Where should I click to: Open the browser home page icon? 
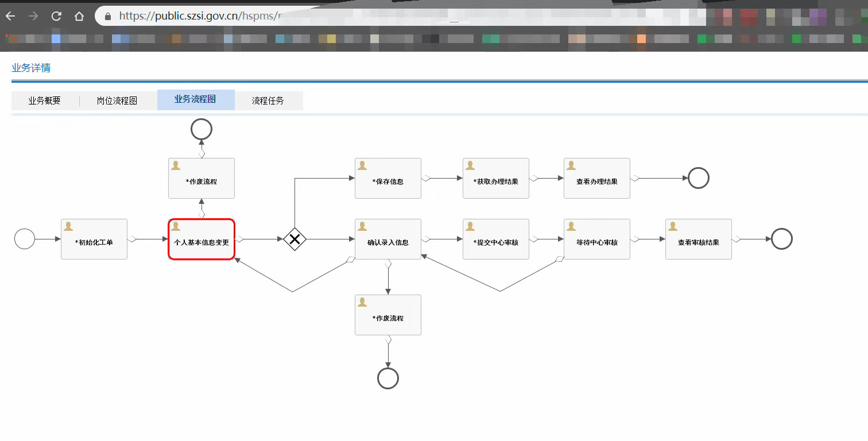point(79,16)
